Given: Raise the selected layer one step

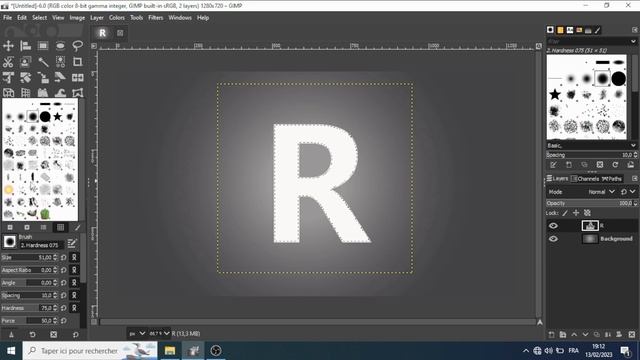Looking at the screenshot, I should tap(574, 335).
